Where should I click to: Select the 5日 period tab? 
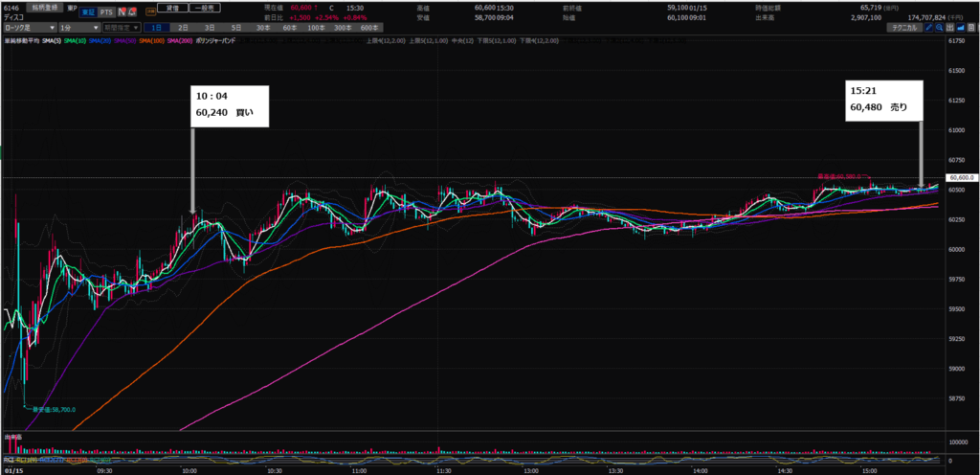[235, 29]
